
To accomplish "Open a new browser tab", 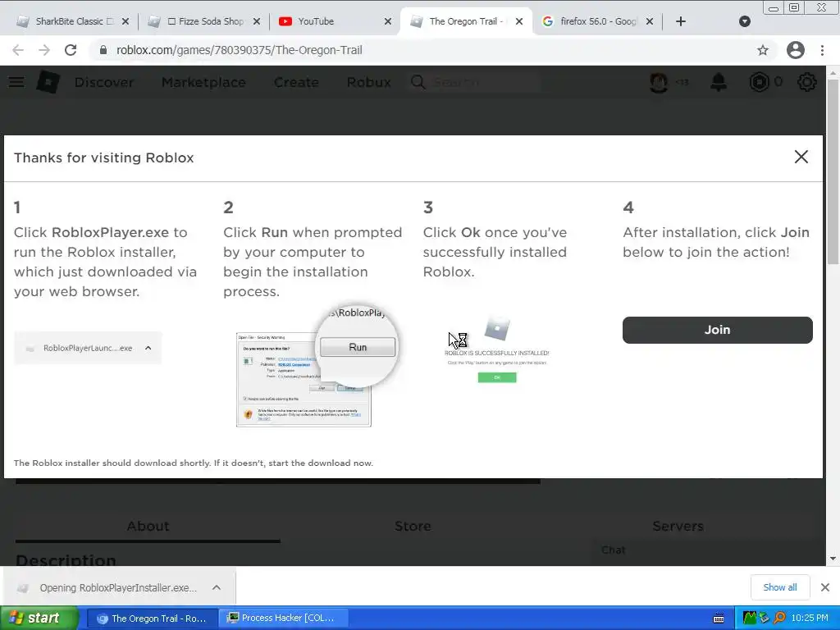I will pos(680,21).
